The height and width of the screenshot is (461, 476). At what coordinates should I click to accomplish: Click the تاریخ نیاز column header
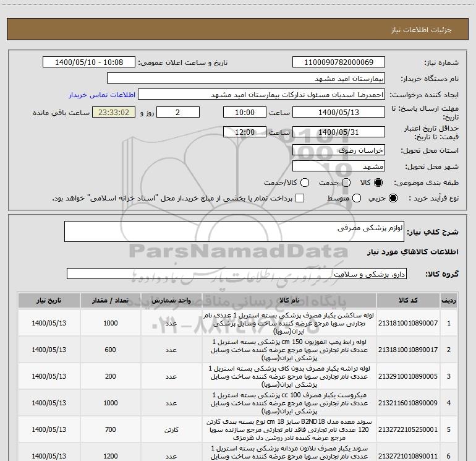49,301
